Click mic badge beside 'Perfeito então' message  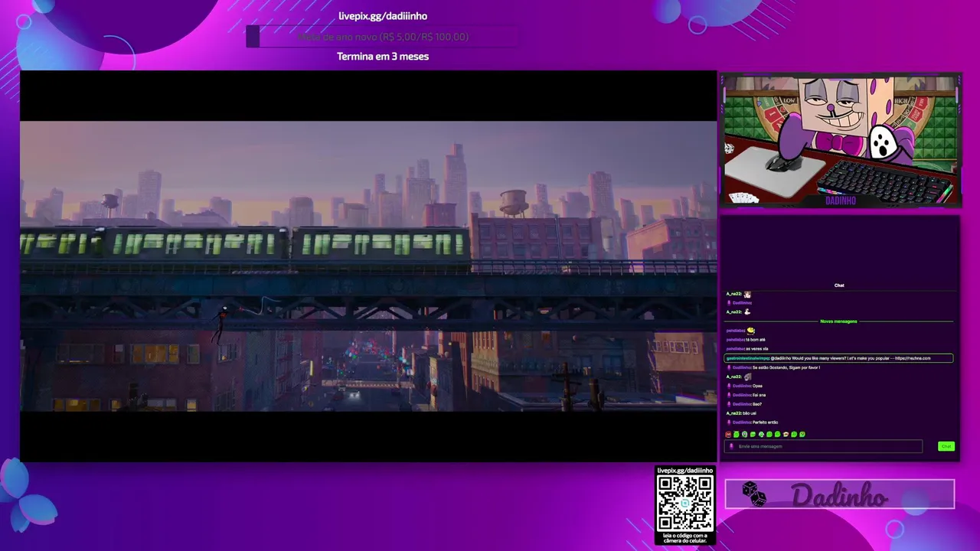pos(729,422)
